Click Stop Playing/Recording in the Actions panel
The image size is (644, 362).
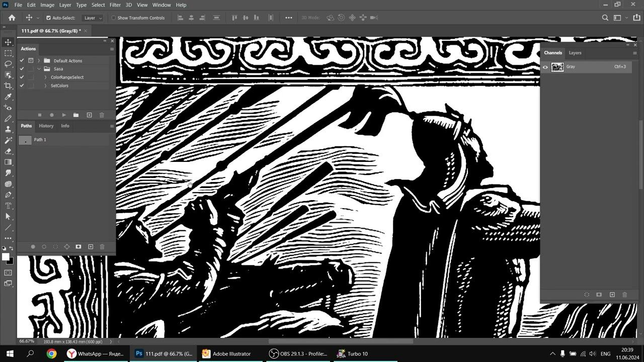[40, 115]
